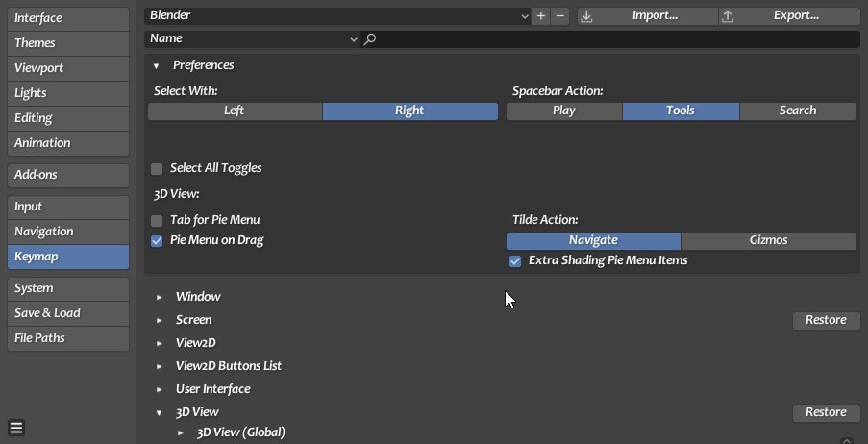Enable Tab for Pie Menu
The width and height of the screenshot is (868, 444).
pos(157,220)
